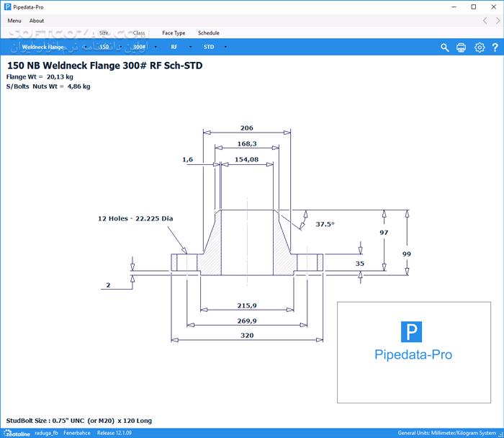504x438 pixels.
Task: Click the 97 height dimension label
Action: (384, 233)
